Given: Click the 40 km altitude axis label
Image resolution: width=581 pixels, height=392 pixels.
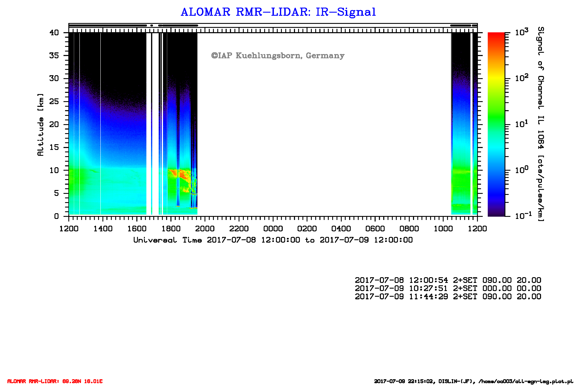Looking at the screenshot, I should [54, 33].
